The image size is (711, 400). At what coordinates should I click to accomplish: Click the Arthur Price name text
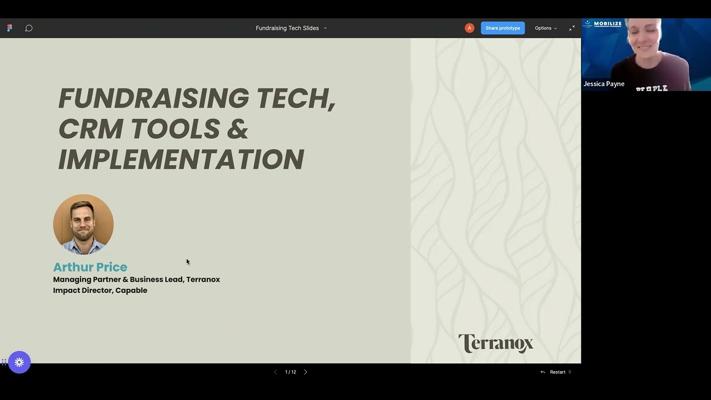(90, 267)
